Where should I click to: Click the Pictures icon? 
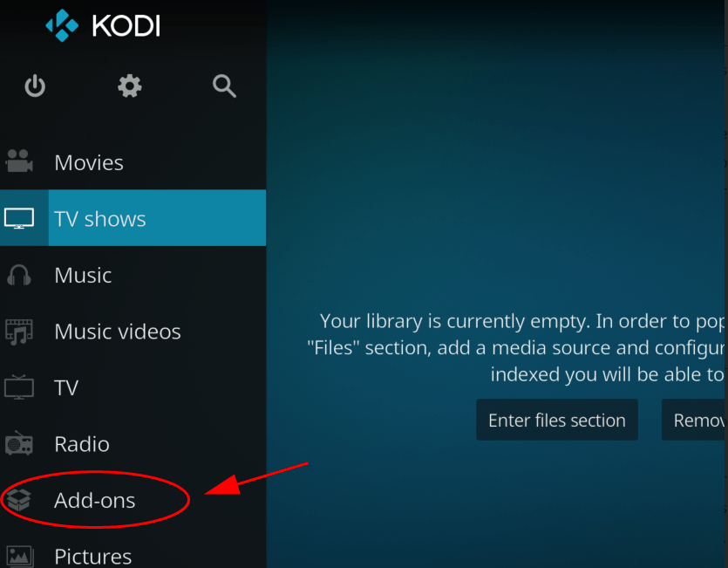19,557
